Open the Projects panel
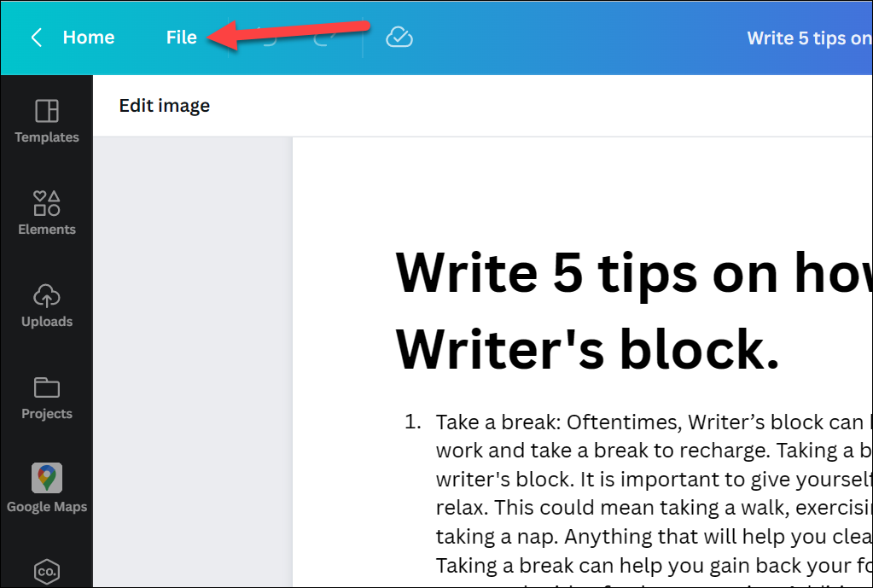873x588 pixels. point(47,398)
